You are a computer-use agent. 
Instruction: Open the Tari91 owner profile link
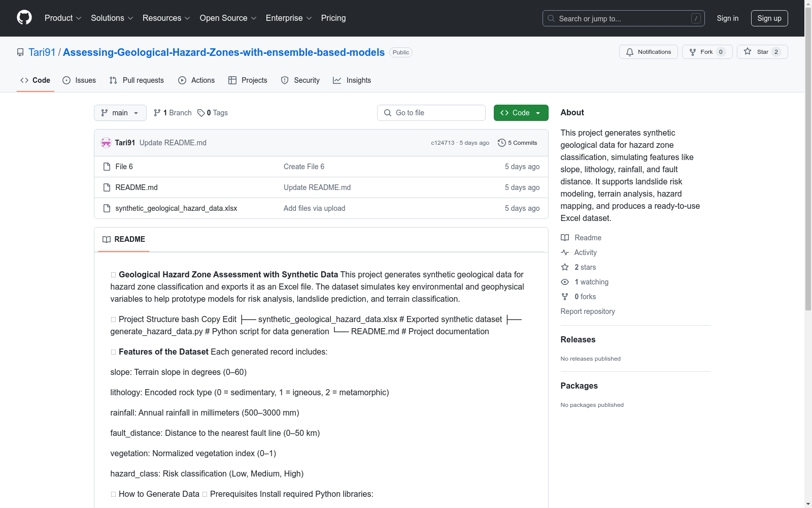tap(42, 52)
